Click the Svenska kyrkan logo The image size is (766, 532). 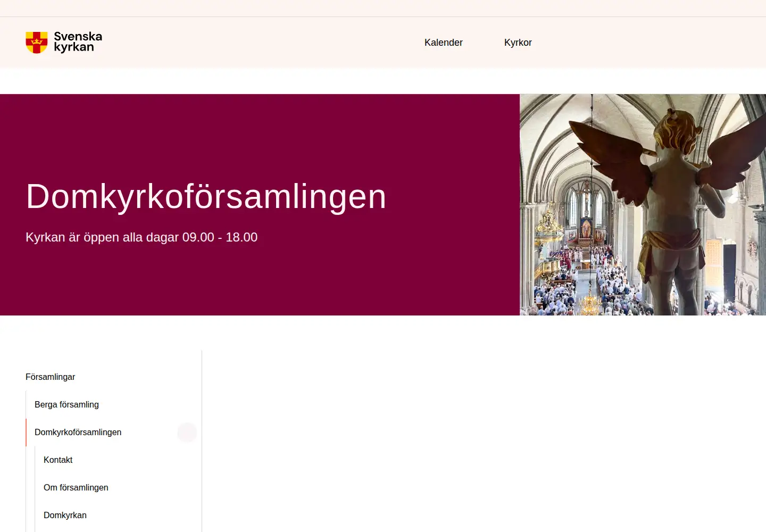point(64,43)
